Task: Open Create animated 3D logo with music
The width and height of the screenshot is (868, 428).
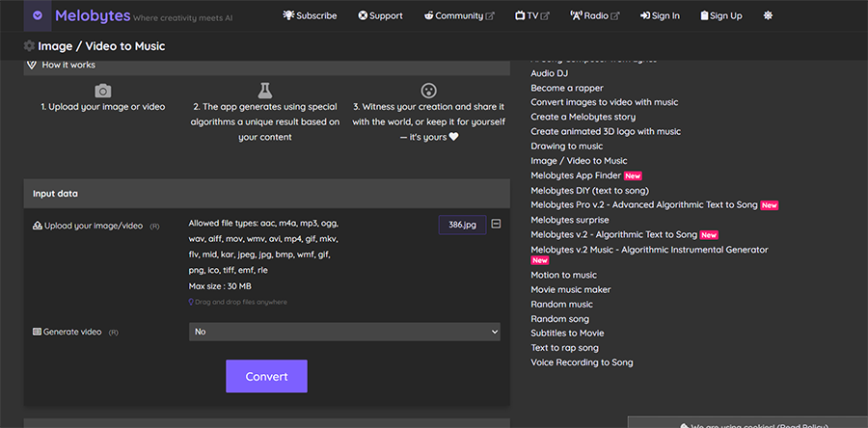Action: [x=606, y=132]
